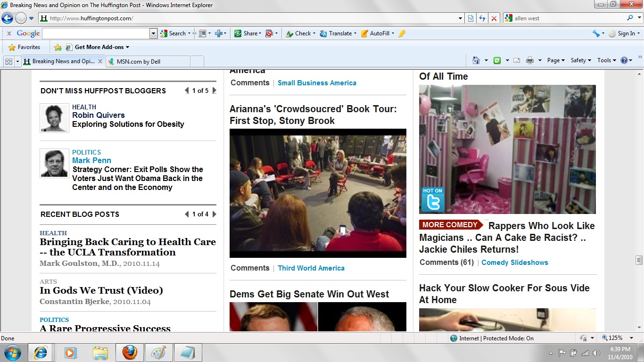644x362 pixels.
Task: Open Paint from the taskbar
Action: click(x=159, y=353)
